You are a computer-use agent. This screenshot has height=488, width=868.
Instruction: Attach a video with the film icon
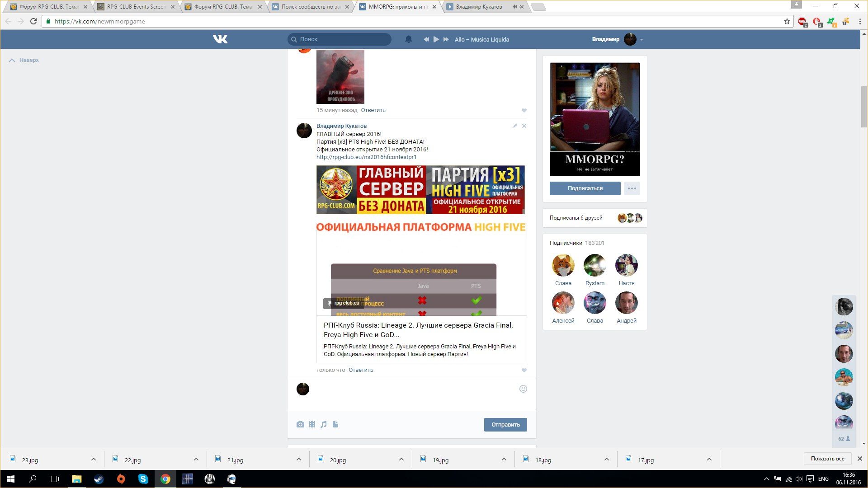coord(312,424)
